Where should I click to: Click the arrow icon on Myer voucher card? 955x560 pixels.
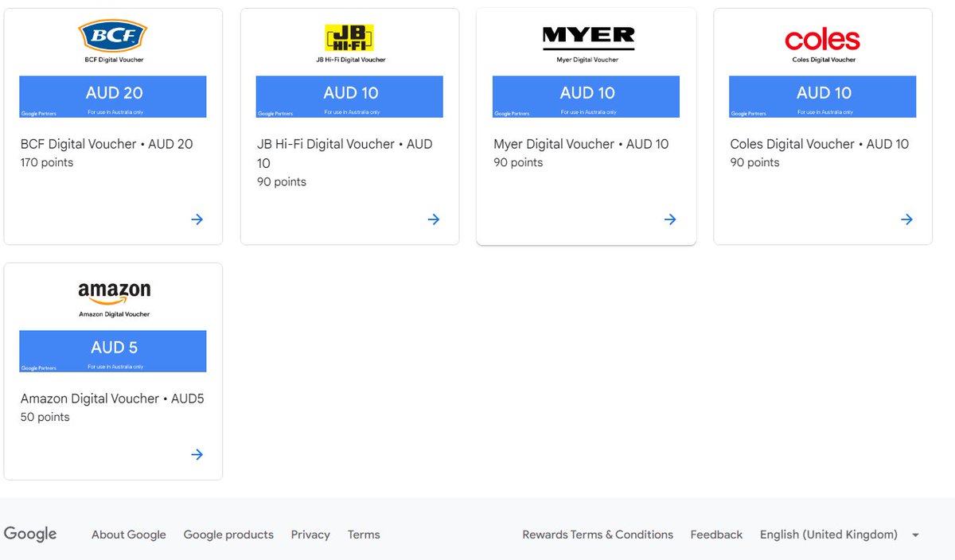point(670,220)
